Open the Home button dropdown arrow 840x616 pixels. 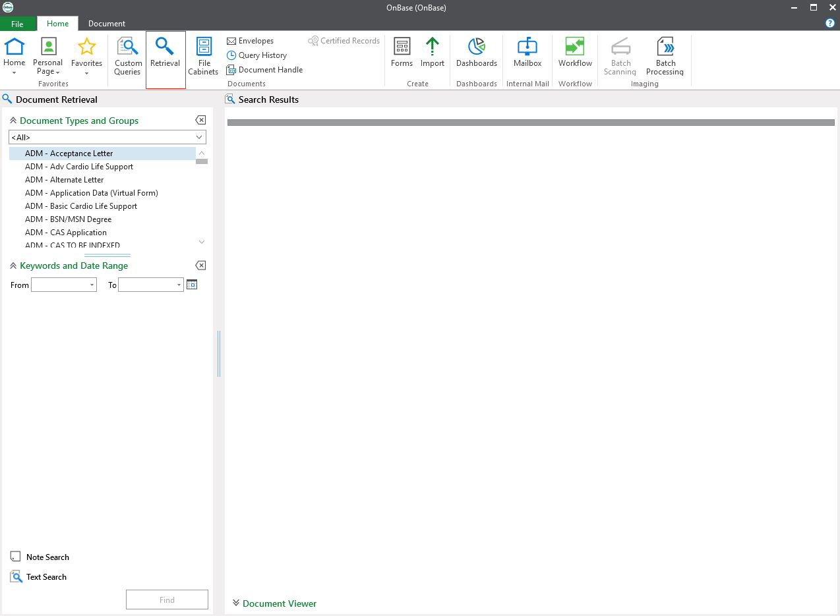pos(15,73)
